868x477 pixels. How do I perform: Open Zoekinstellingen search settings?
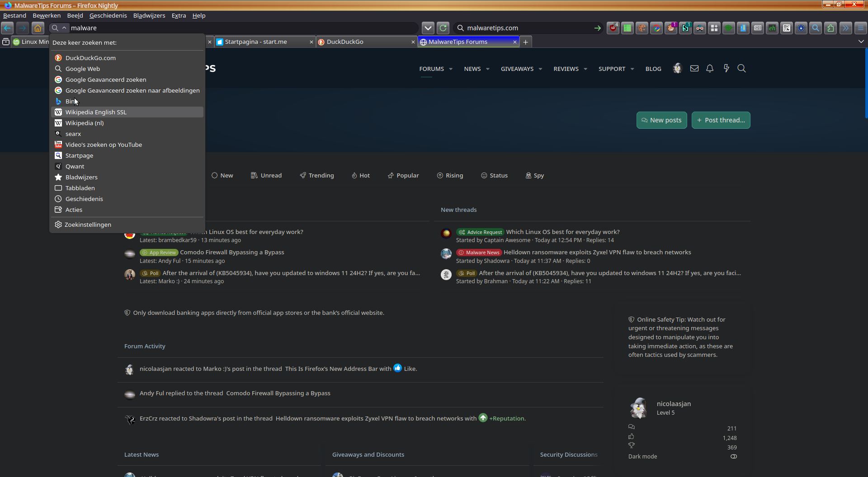(x=127, y=224)
